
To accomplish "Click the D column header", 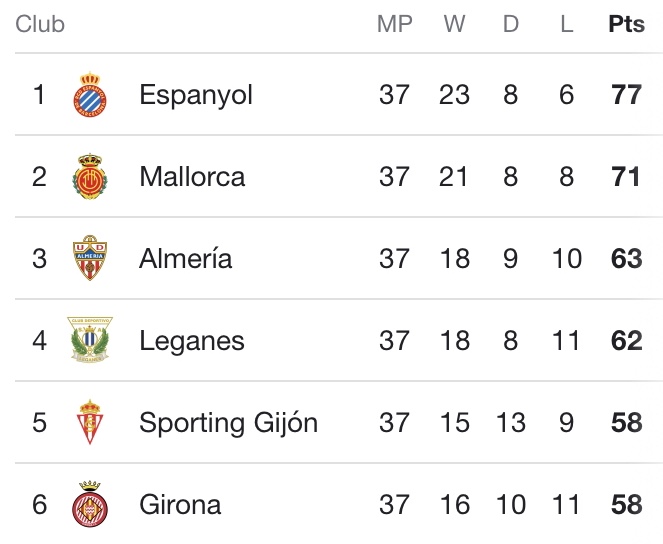I will click(511, 25).
